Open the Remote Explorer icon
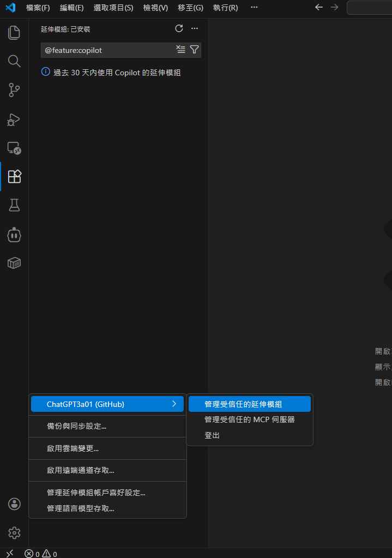The image size is (392, 558). [14, 148]
